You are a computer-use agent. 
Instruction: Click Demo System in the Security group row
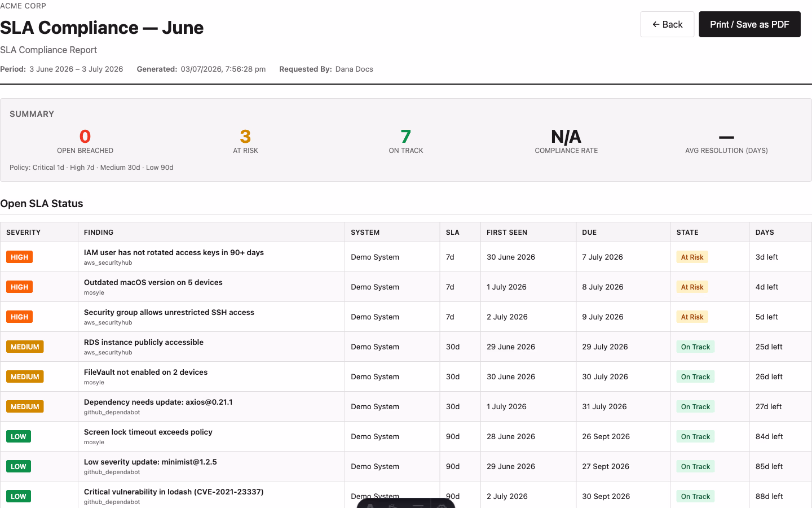pyautogui.click(x=375, y=317)
